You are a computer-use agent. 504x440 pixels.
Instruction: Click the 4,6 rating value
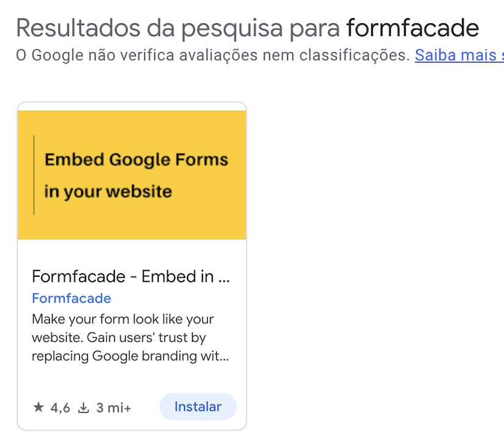click(x=60, y=408)
